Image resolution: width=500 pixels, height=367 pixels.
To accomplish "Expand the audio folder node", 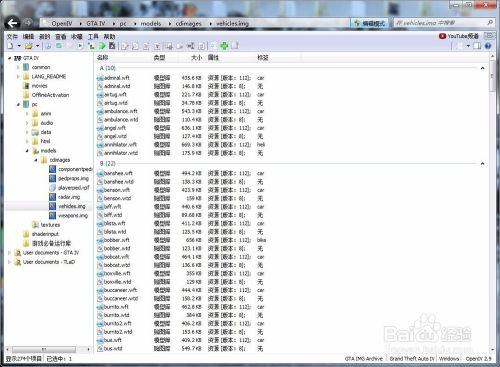I will [27, 123].
